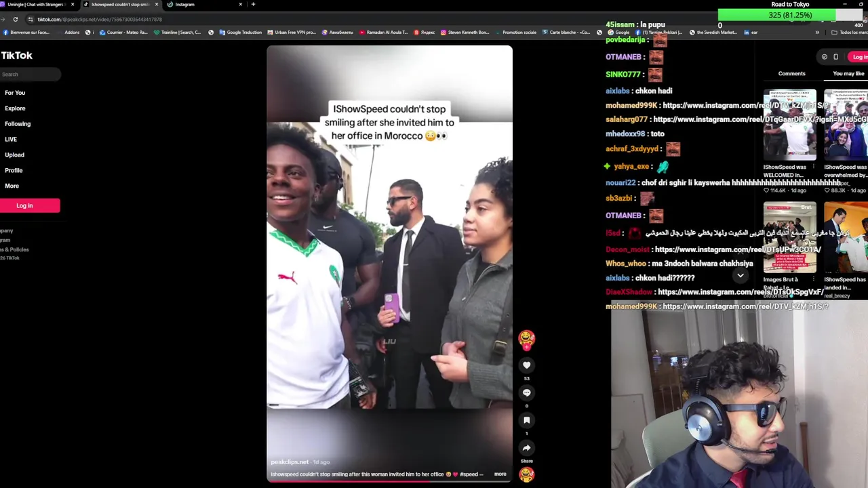Open the Explore page
Viewport: 868px width, 488px height.
15,108
